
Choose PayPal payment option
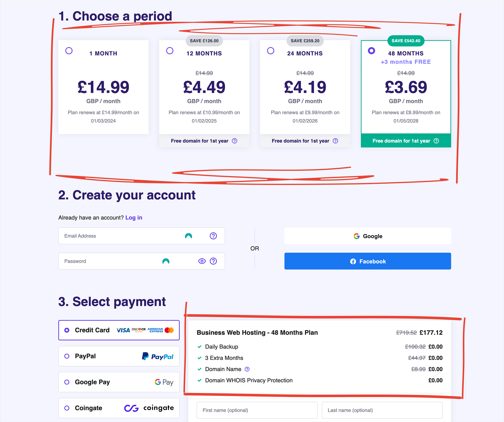coord(67,356)
